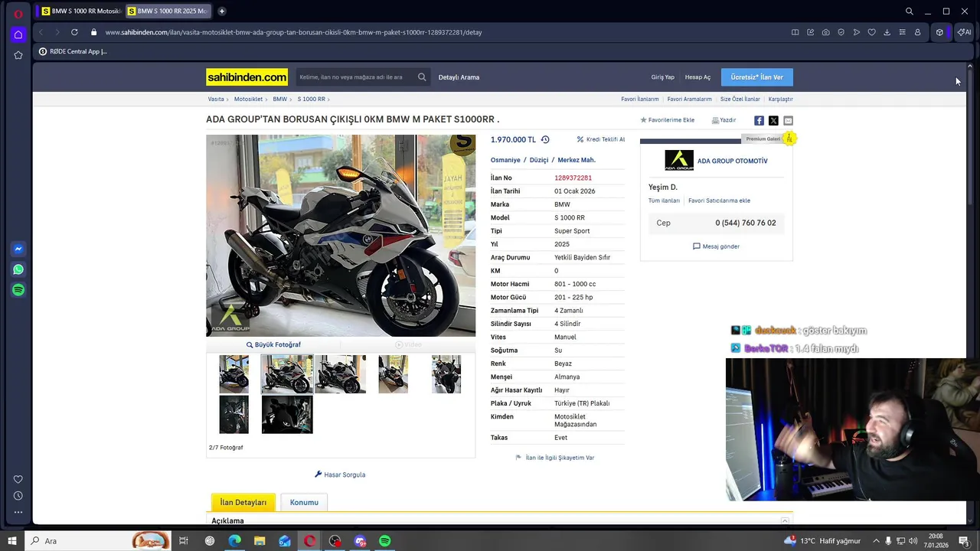The image size is (980, 551).
Task: Open Windows Start menu
Action: (12, 541)
